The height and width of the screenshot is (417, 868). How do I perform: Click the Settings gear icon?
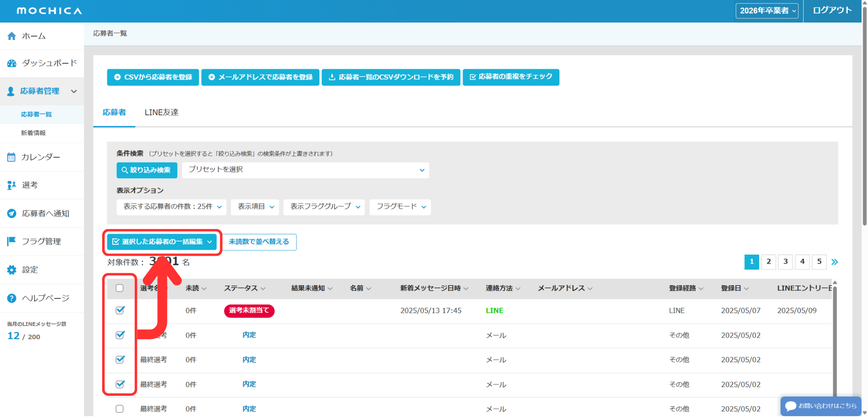click(x=11, y=270)
